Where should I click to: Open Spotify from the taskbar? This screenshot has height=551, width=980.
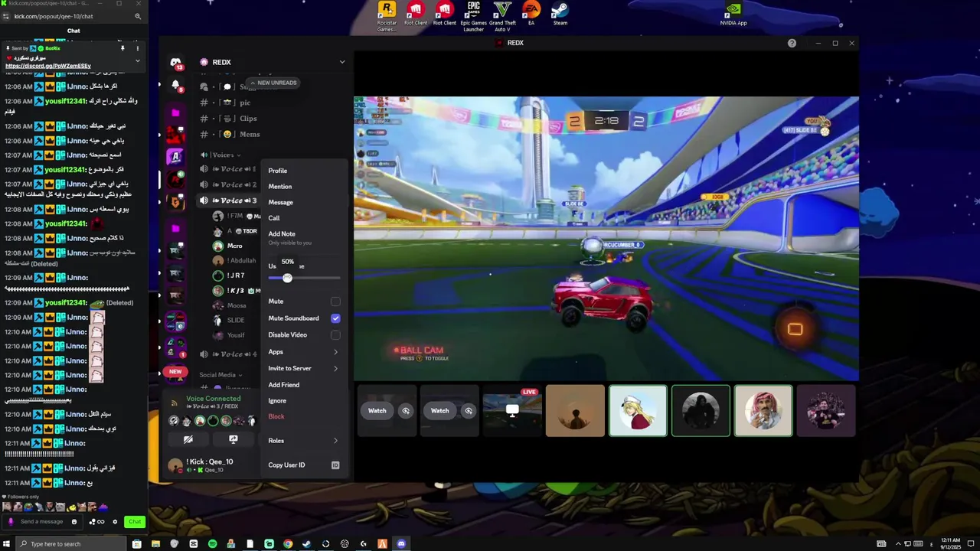(x=212, y=544)
